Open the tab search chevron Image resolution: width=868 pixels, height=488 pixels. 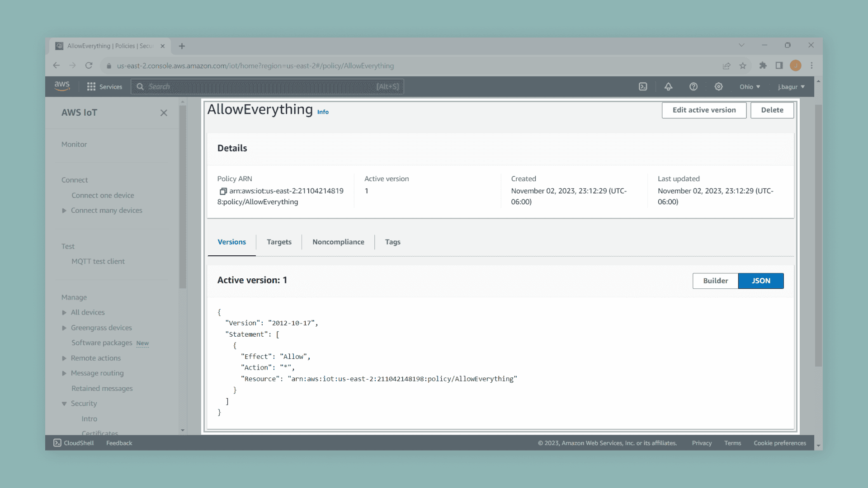(x=741, y=45)
